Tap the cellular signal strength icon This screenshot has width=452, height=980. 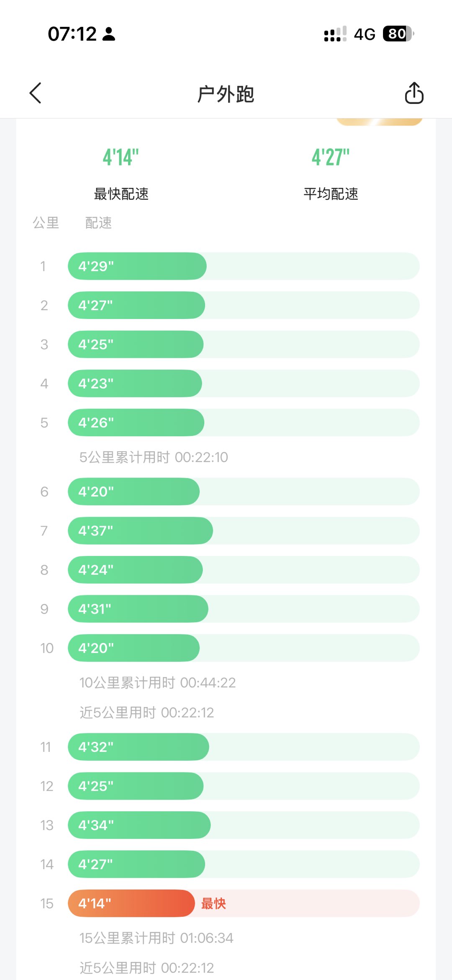coord(335,34)
